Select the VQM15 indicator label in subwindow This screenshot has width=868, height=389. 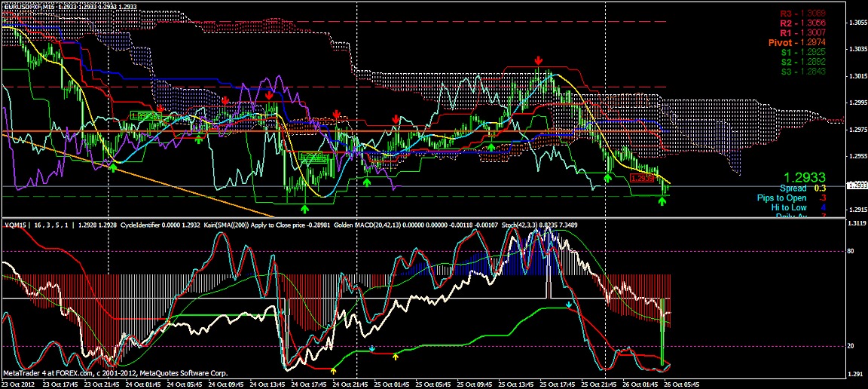[x=14, y=225]
